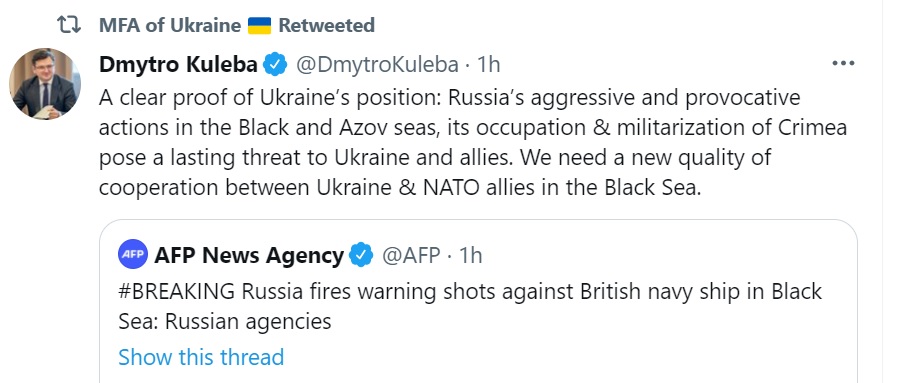Image resolution: width=916 pixels, height=383 pixels.
Task: Open the AFP logo avatar
Action: (133, 255)
